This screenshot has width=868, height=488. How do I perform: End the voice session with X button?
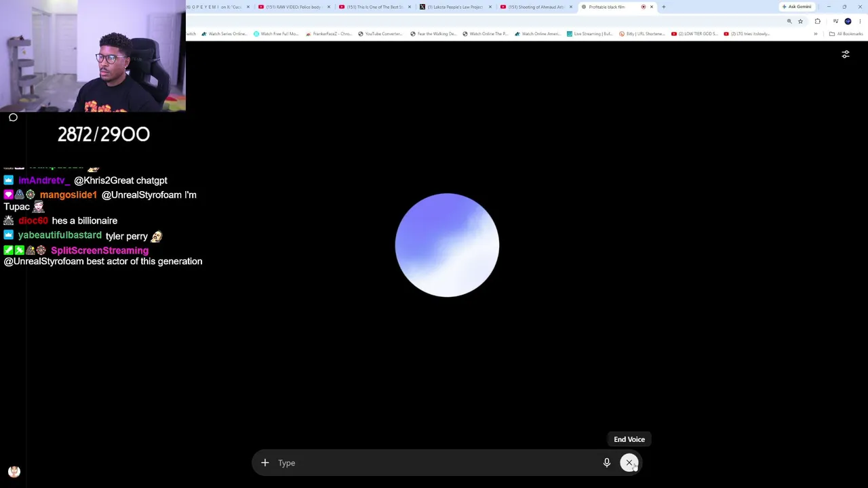click(x=629, y=463)
